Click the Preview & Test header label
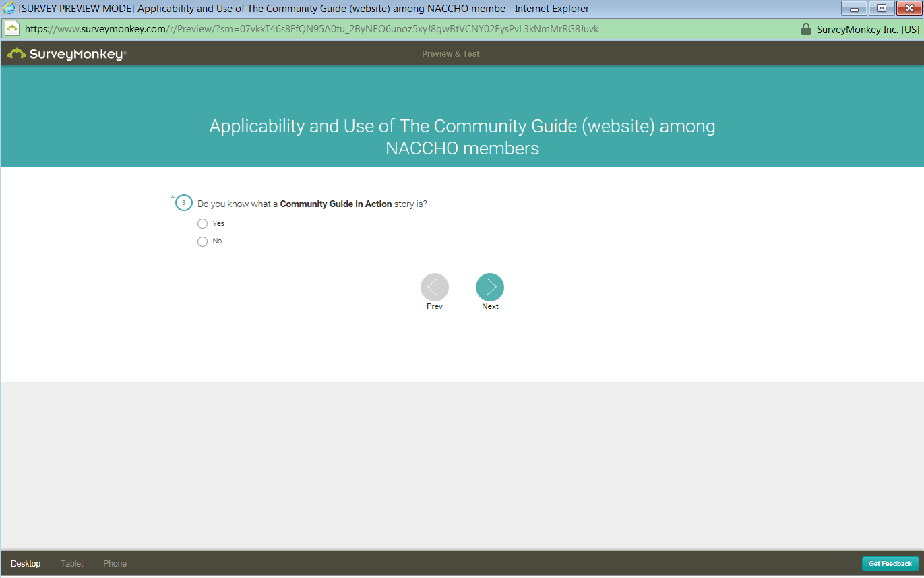The height and width of the screenshot is (578, 924). tap(451, 54)
